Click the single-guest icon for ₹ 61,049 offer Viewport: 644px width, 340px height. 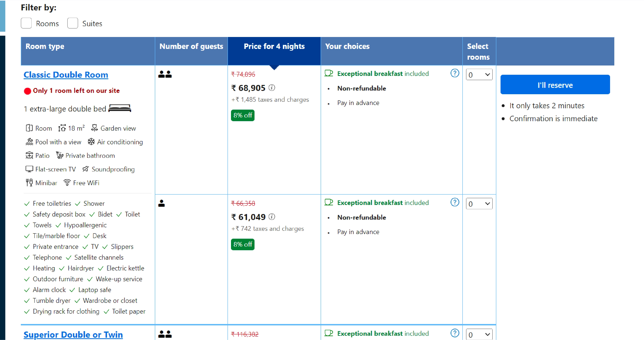click(x=162, y=203)
